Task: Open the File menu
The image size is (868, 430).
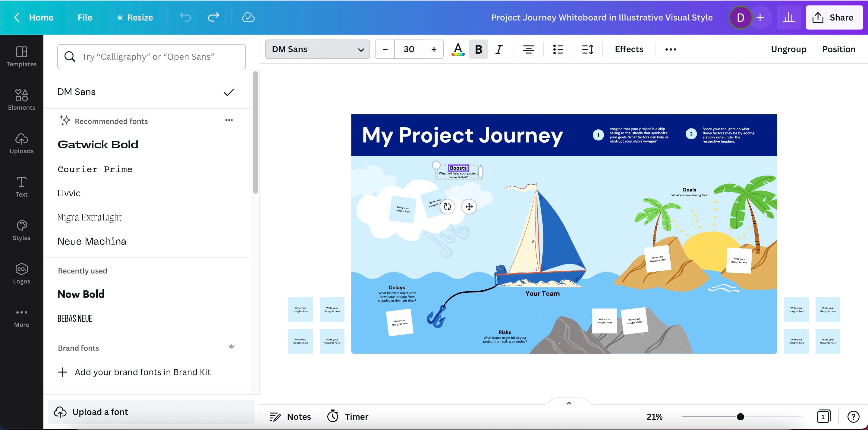Action: click(85, 17)
